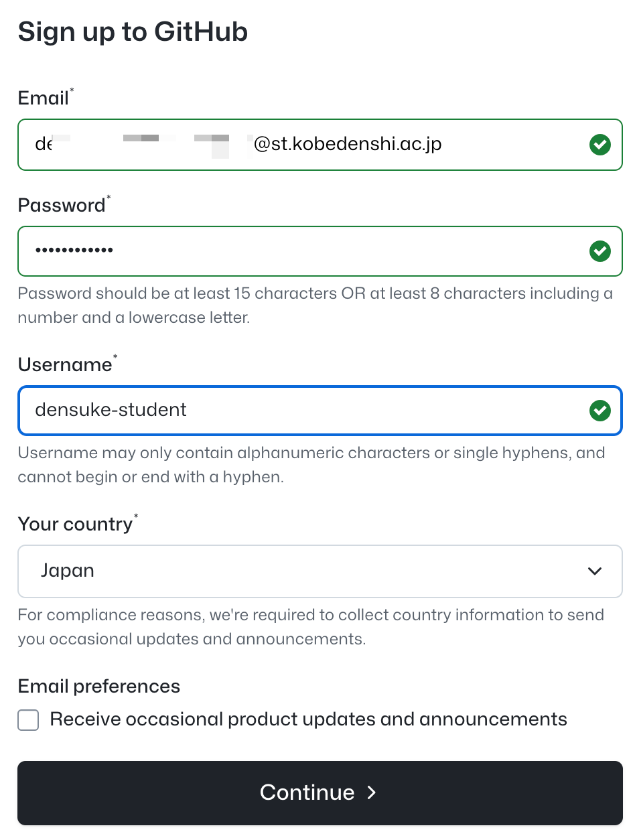Screen dimensions: 635x840
Task: Click the password requirements hint text
Action: pos(315,305)
